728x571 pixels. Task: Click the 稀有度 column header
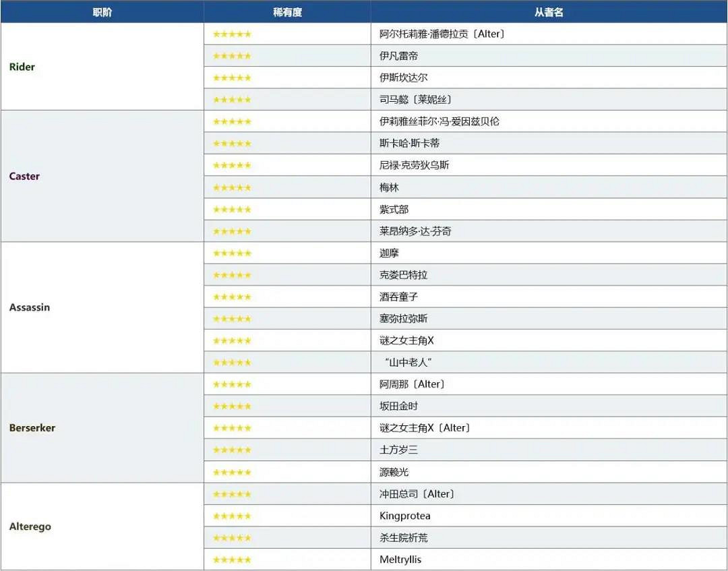[287, 12]
